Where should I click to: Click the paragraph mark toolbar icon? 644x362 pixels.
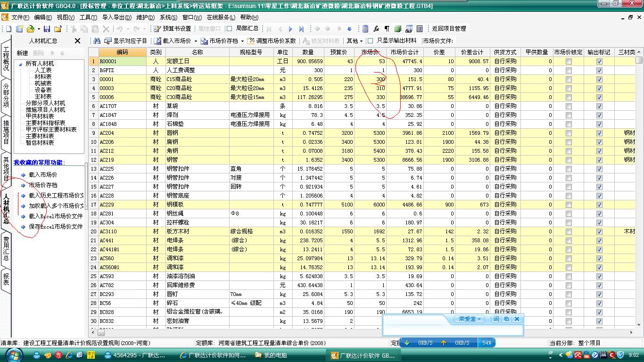click(387, 29)
